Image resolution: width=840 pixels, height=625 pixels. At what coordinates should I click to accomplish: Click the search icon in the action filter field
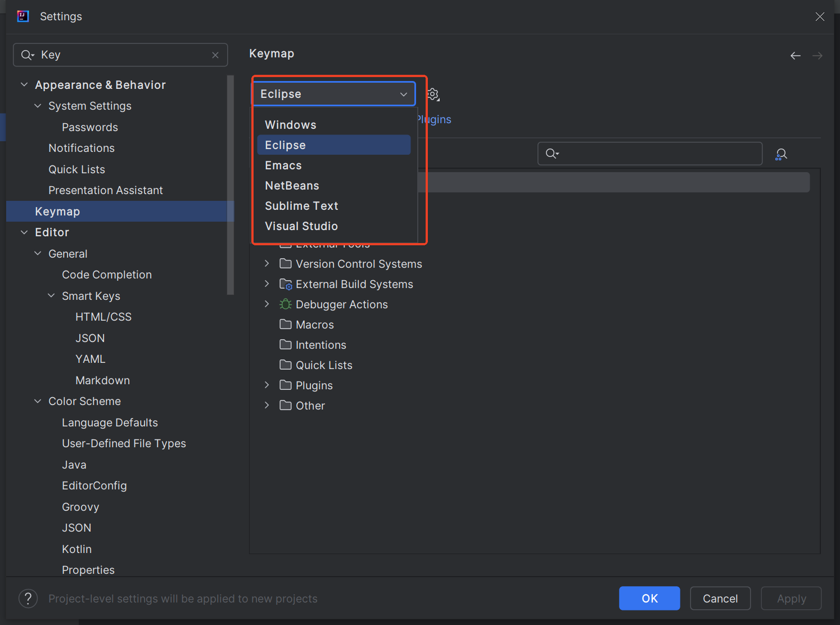tap(552, 154)
